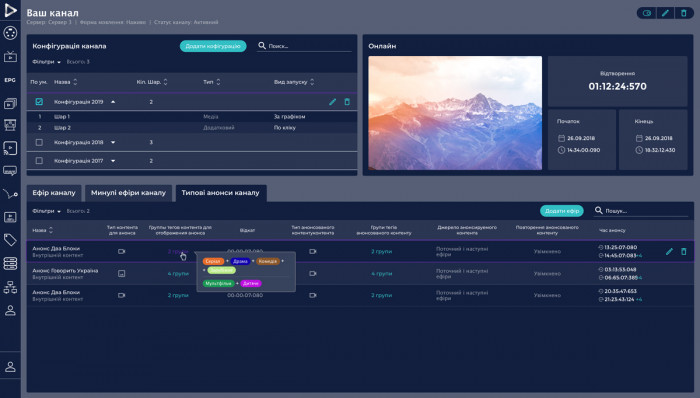Click the online mountain preview thumbnail
This screenshot has height=398, width=700.
coord(455,113)
